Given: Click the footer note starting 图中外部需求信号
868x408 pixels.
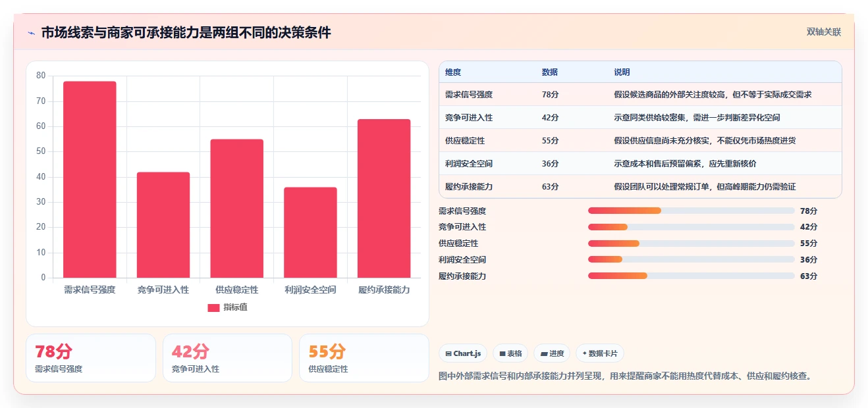Looking at the screenshot, I should pyautogui.click(x=626, y=376).
